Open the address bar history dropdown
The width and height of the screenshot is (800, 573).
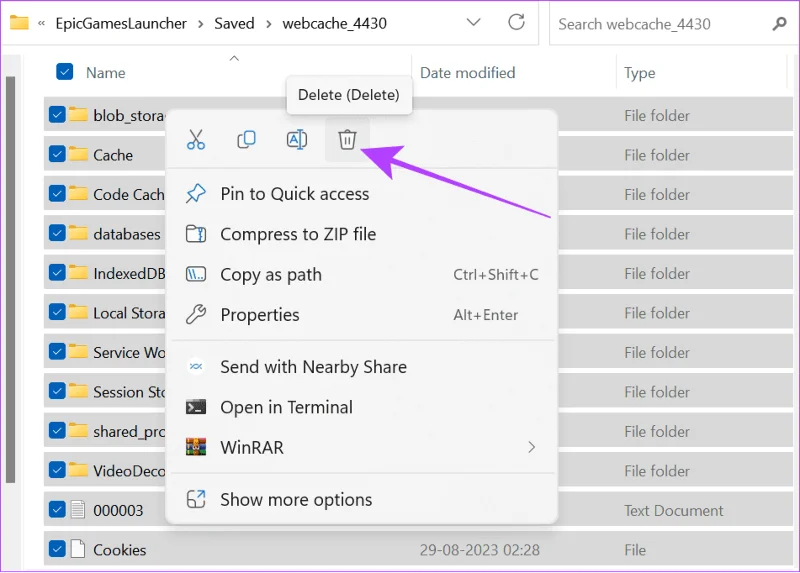pyautogui.click(x=473, y=22)
